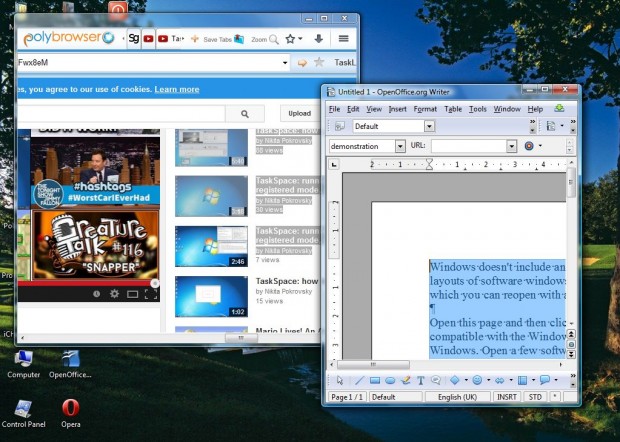Open the Window menu in Writer

[x=507, y=109]
